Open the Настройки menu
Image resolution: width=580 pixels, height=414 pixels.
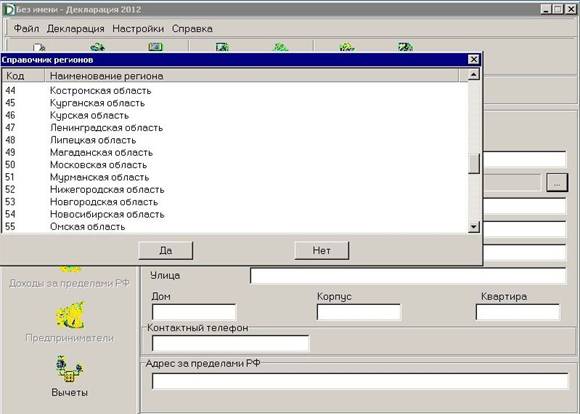(x=138, y=28)
